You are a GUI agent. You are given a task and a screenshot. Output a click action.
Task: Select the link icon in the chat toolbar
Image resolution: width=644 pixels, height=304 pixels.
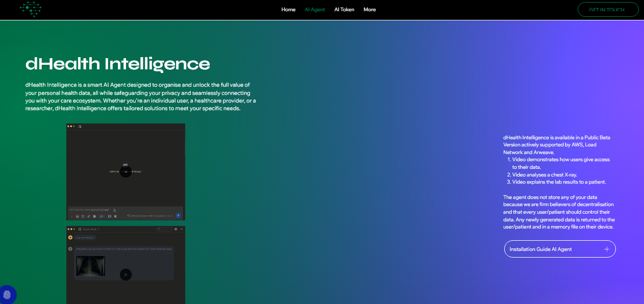pos(89,216)
